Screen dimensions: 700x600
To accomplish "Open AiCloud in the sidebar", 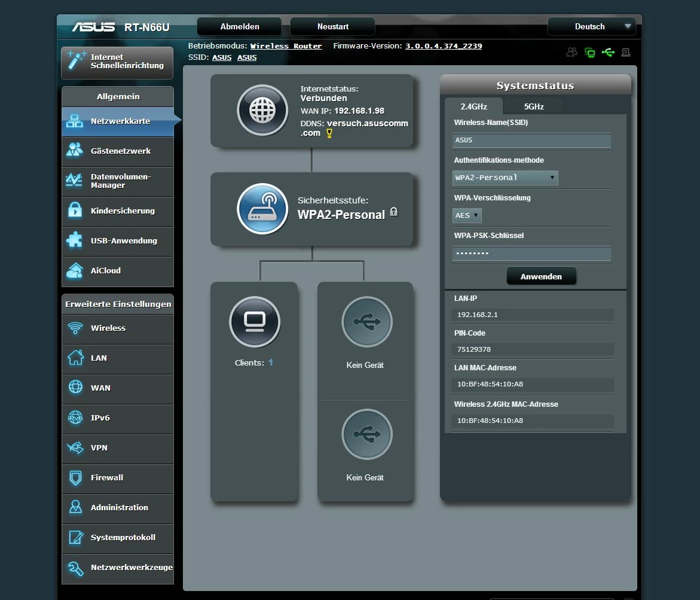I will (118, 271).
